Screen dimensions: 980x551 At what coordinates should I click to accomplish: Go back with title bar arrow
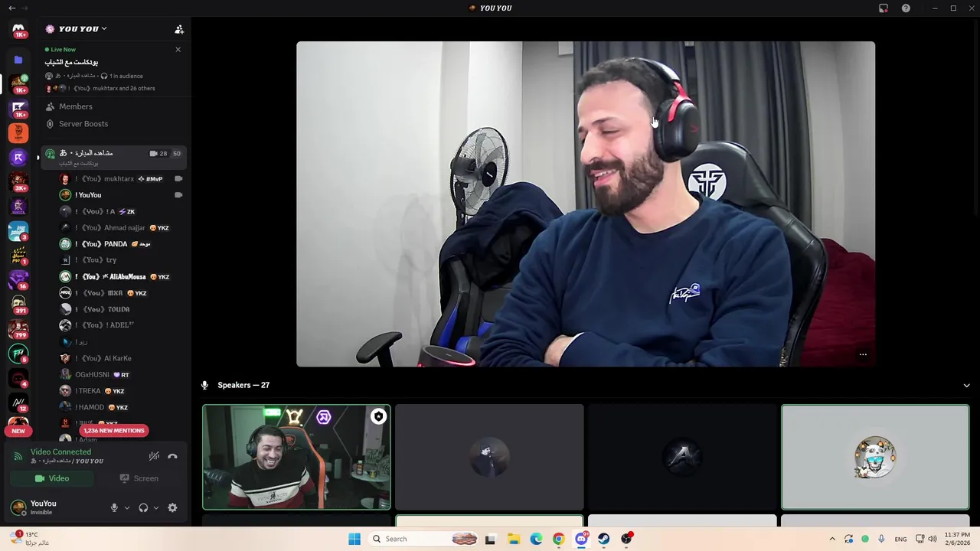[x=11, y=8]
